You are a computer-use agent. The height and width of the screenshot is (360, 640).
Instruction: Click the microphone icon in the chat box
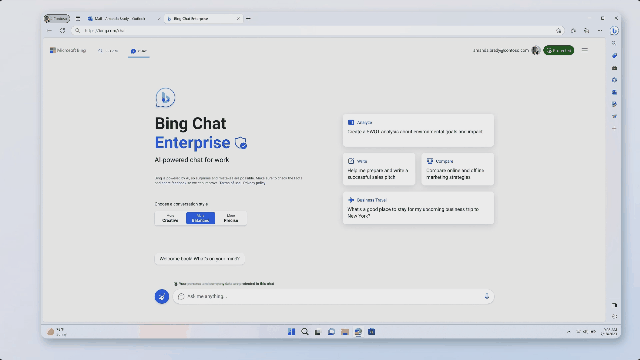(x=487, y=296)
